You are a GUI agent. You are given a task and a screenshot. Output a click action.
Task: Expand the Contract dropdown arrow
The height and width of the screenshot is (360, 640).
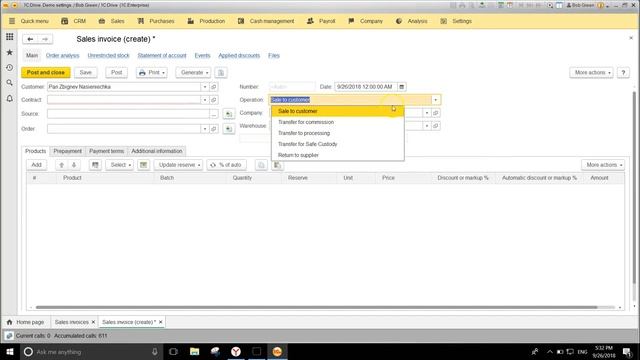coord(205,100)
